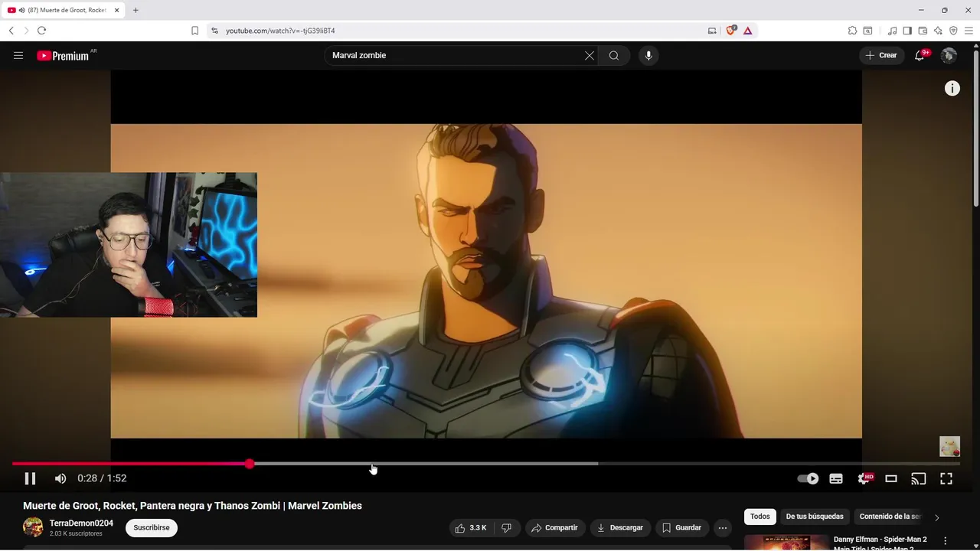Open the browser extensions puzzle icon
Viewport: 980px width, 551px height.
pos(852,31)
